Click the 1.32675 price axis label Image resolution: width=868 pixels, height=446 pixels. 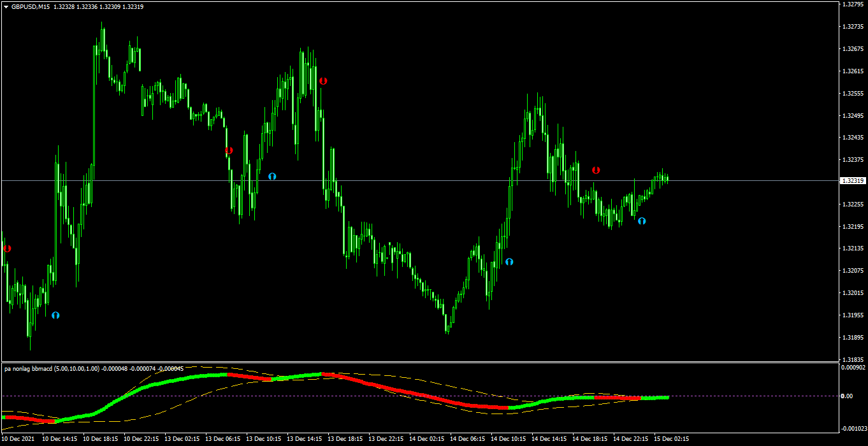[852, 49]
